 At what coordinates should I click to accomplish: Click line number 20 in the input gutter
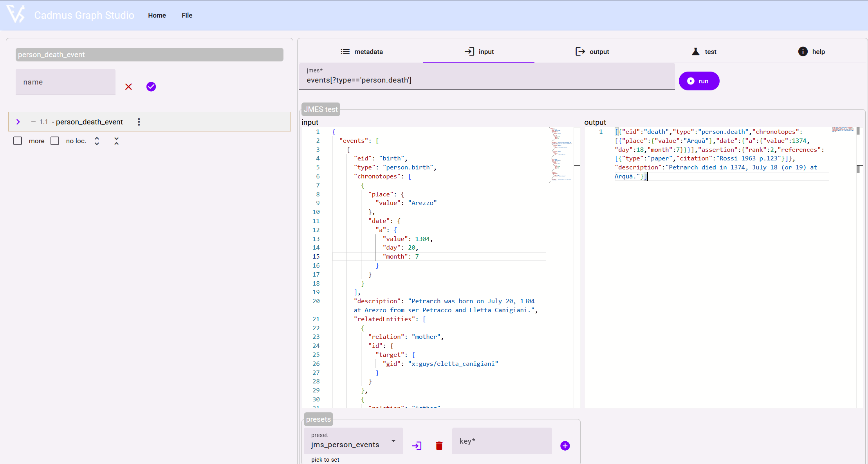click(x=316, y=301)
